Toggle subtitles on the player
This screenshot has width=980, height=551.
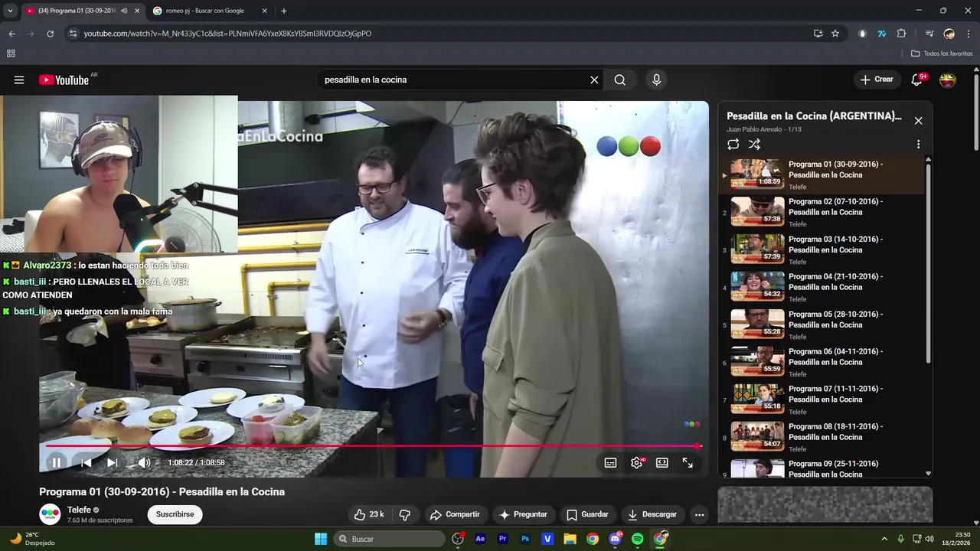[610, 462]
